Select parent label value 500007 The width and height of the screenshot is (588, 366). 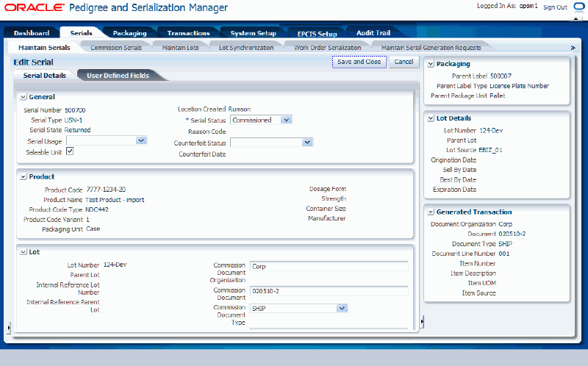coord(501,76)
